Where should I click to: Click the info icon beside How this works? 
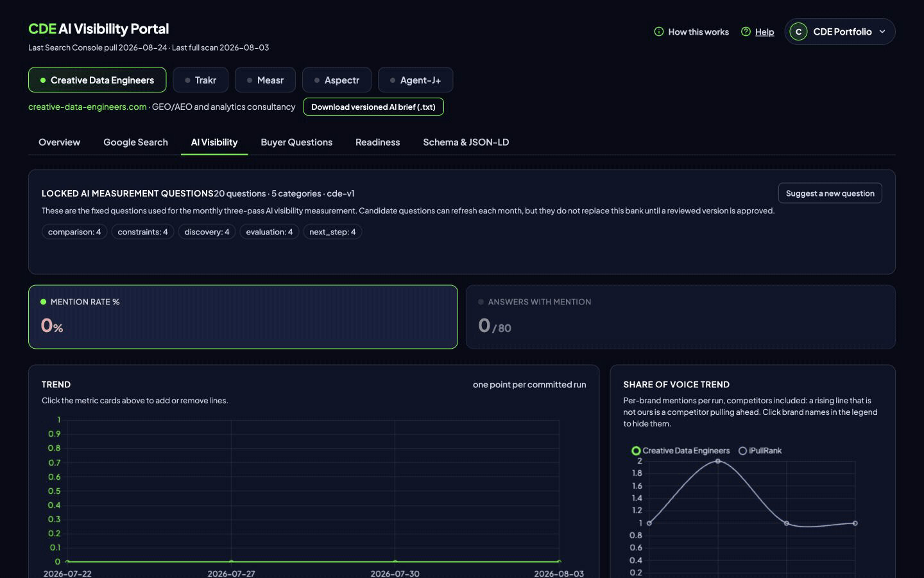tap(658, 31)
